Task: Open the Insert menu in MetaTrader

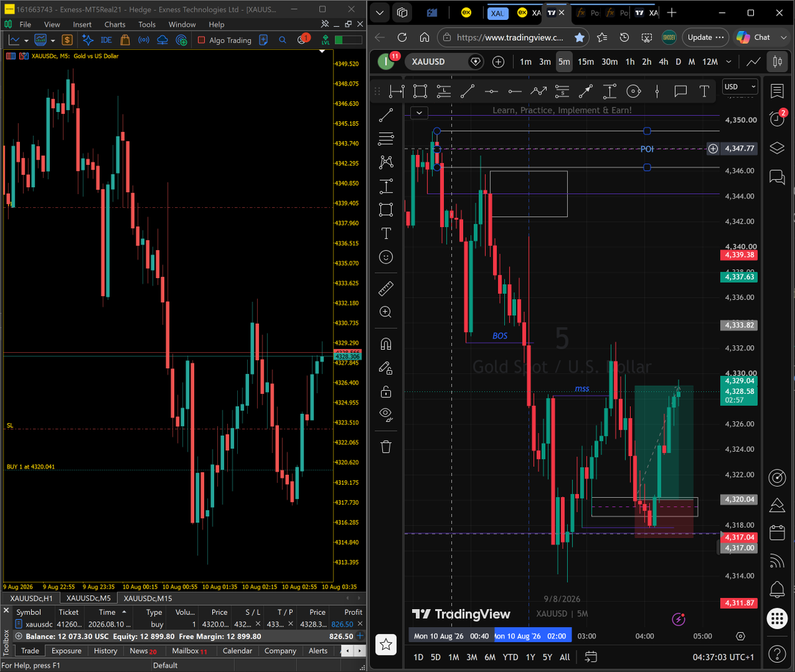Action: pos(82,24)
